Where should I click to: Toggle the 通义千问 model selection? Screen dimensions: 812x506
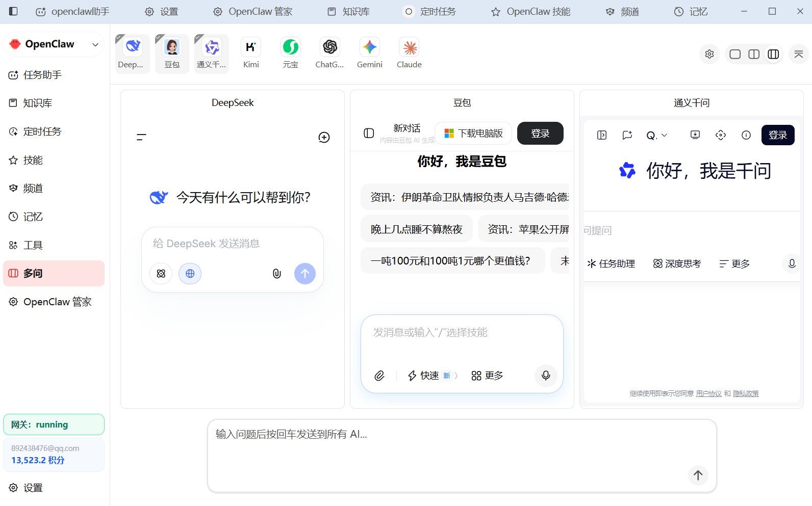pyautogui.click(x=212, y=54)
